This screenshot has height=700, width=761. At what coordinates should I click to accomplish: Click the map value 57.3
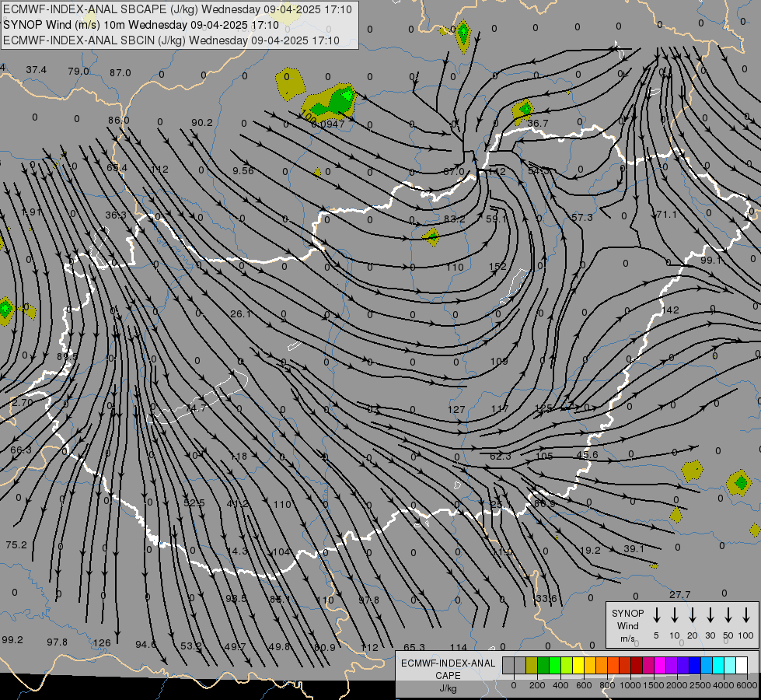pyautogui.click(x=582, y=217)
